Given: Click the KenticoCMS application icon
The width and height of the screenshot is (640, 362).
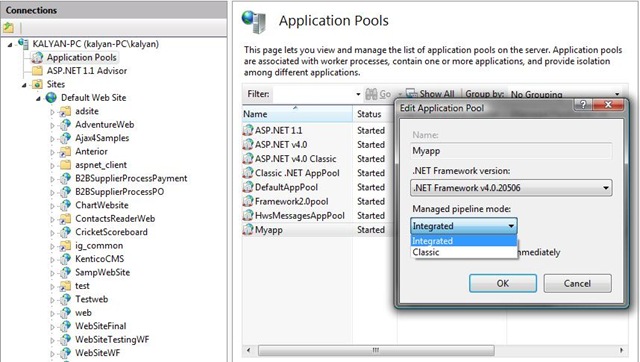Looking at the screenshot, I should tap(65, 259).
